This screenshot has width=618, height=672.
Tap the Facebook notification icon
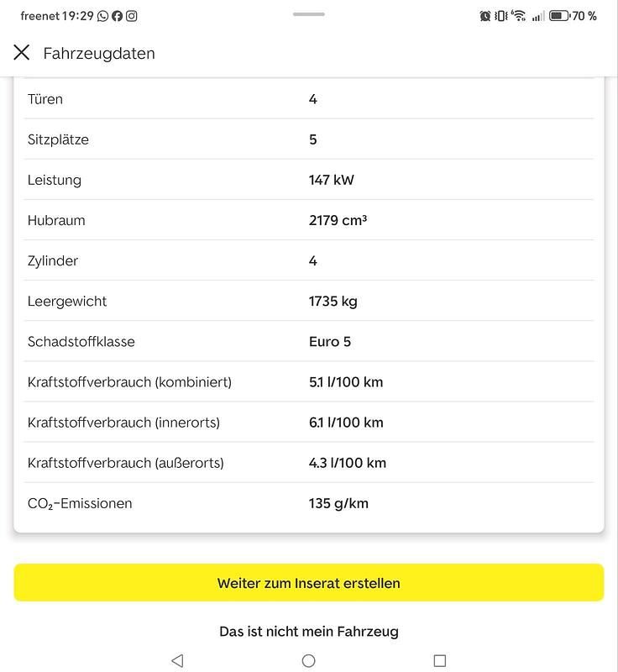point(117,16)
